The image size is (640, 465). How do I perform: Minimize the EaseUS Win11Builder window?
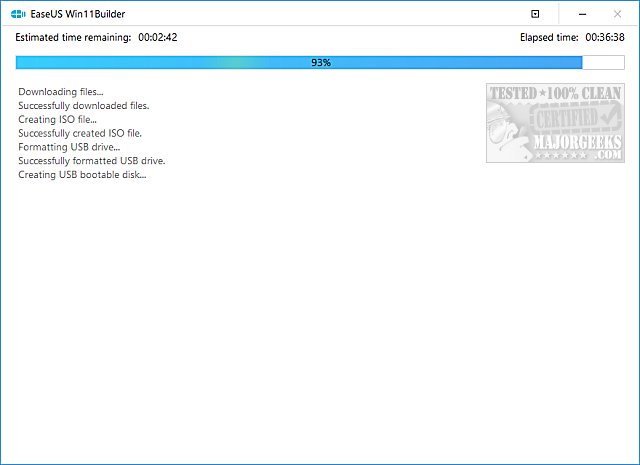582,14
